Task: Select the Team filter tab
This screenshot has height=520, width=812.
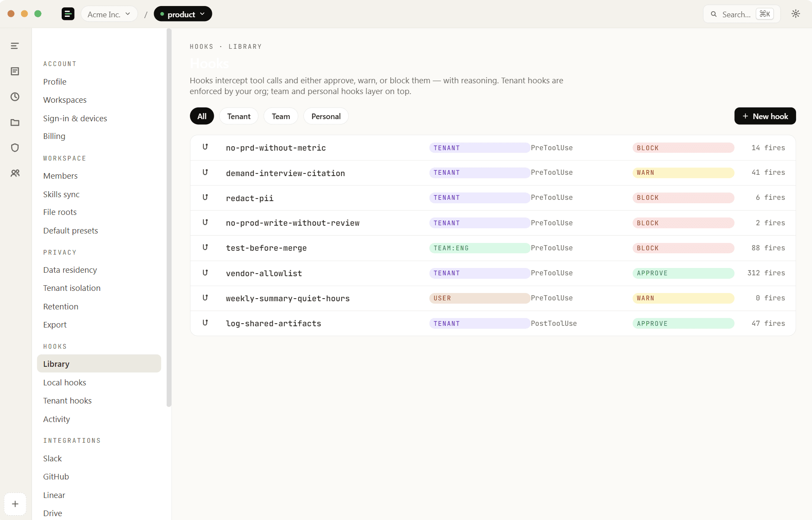Action: 281,116
